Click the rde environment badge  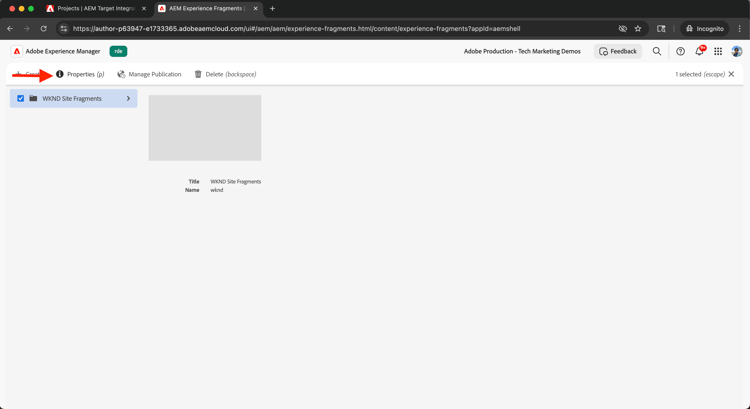118,51
